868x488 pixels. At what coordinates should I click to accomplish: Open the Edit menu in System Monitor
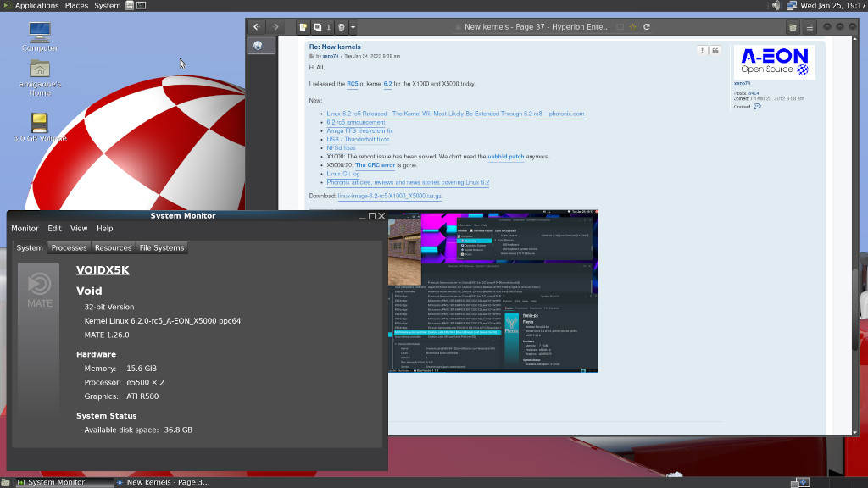(x=54, y=229)
